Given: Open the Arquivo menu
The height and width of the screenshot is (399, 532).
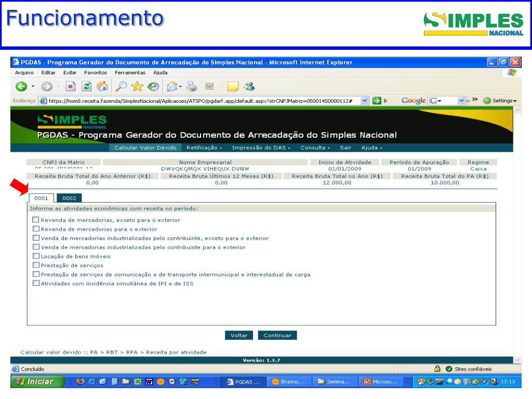Looking at the screenshot, I should pos(24,73).
